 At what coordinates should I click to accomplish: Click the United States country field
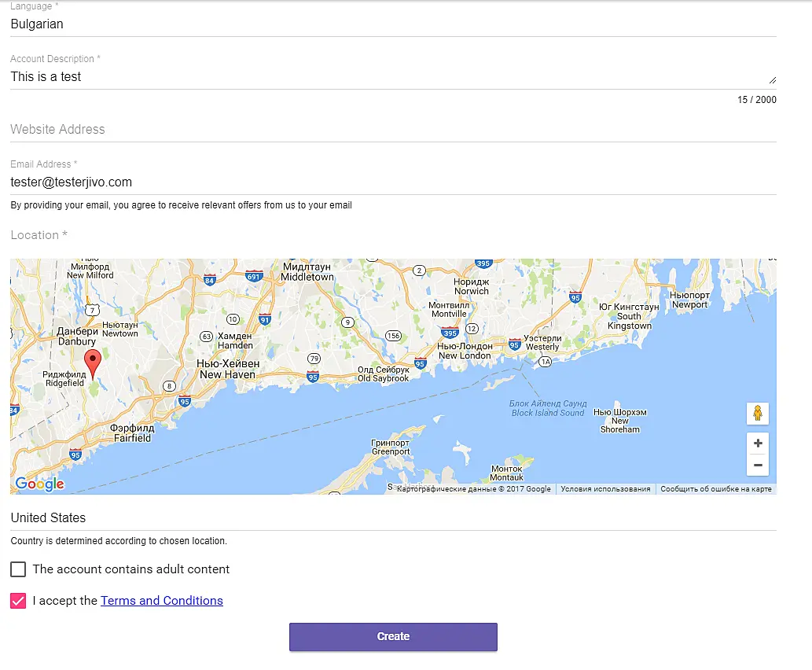pyautogui.click(x=393, y=518)
